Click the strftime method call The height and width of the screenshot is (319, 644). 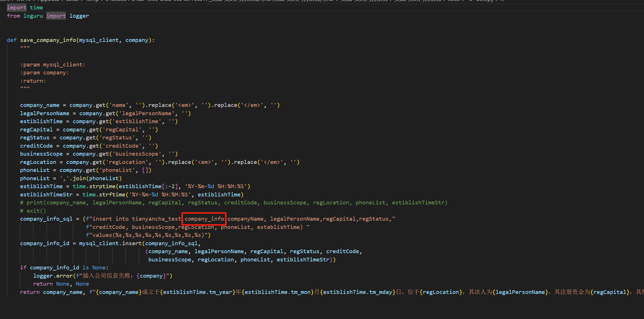point(112,195)
